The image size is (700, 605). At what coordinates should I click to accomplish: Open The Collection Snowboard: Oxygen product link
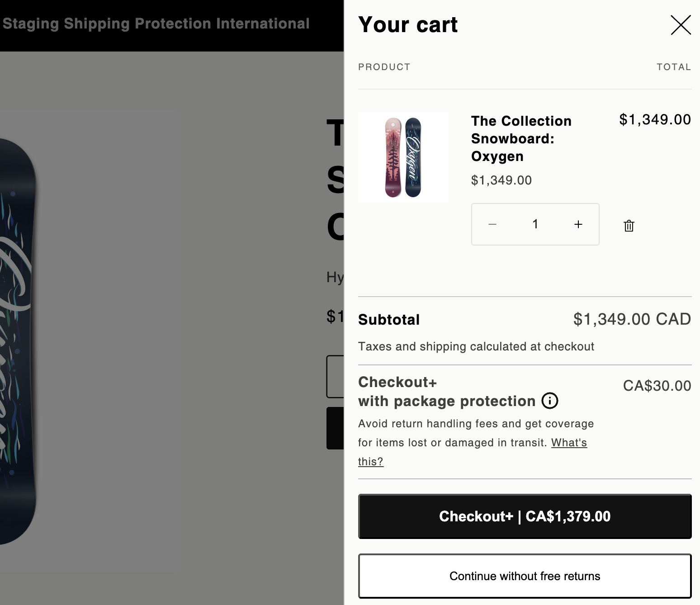click(521, 138)
